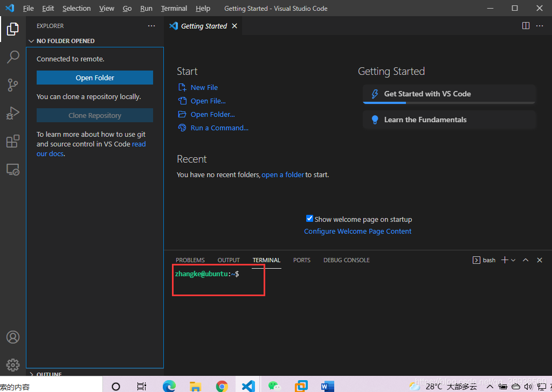Open WeChat from taskbar
Viewport: 552px width, 392px height.
(274, 387)
